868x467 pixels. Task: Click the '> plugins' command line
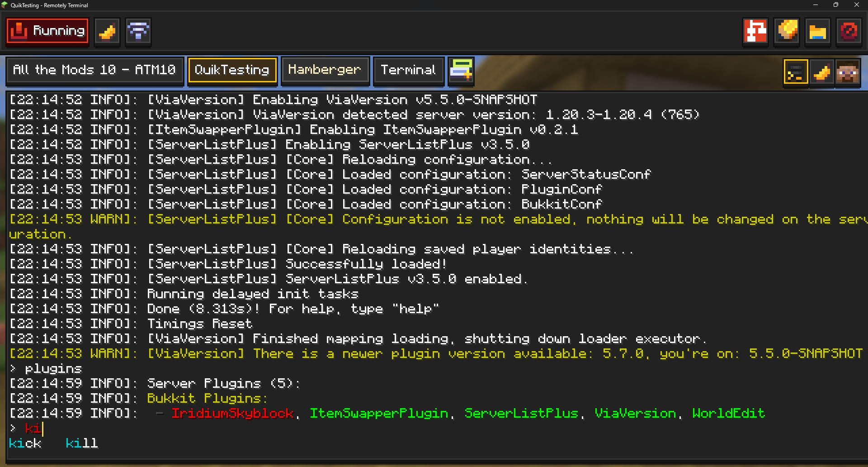coord(46,368)
